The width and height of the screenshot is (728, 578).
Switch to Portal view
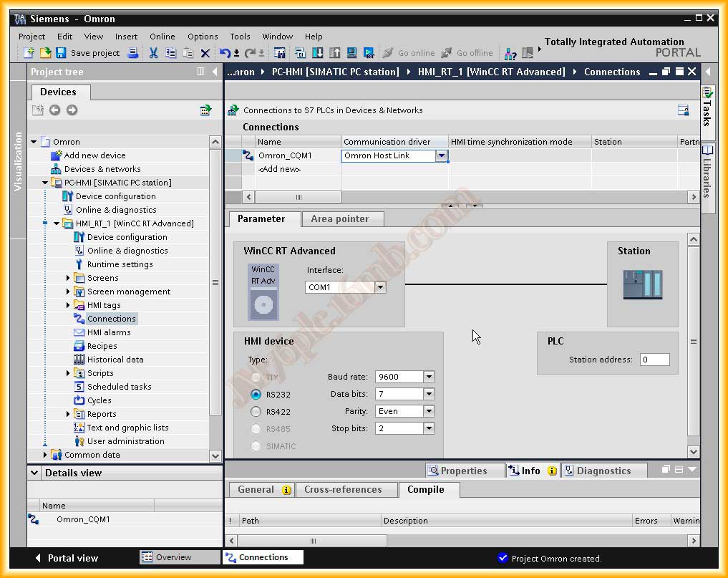67,558
